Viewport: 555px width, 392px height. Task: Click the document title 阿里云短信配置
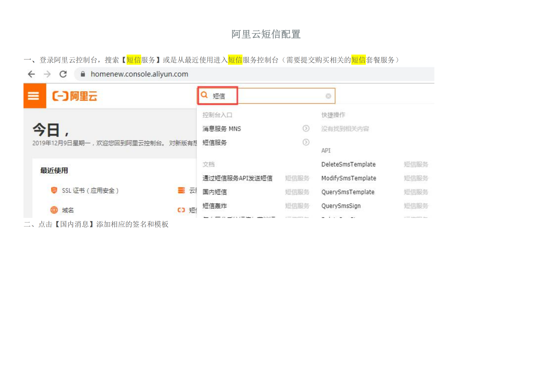point(266,34)
